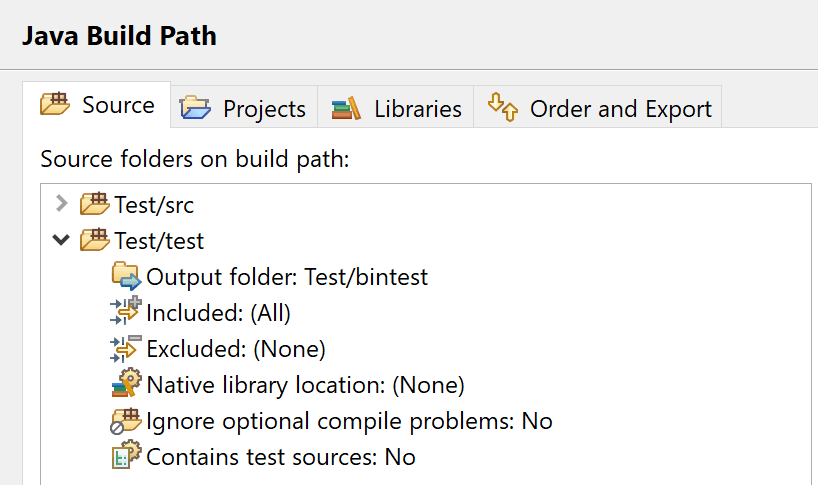Click the Source tab folder icon
Image resolution: width=818 pixels, height=485 pixels.
[55, 103]
